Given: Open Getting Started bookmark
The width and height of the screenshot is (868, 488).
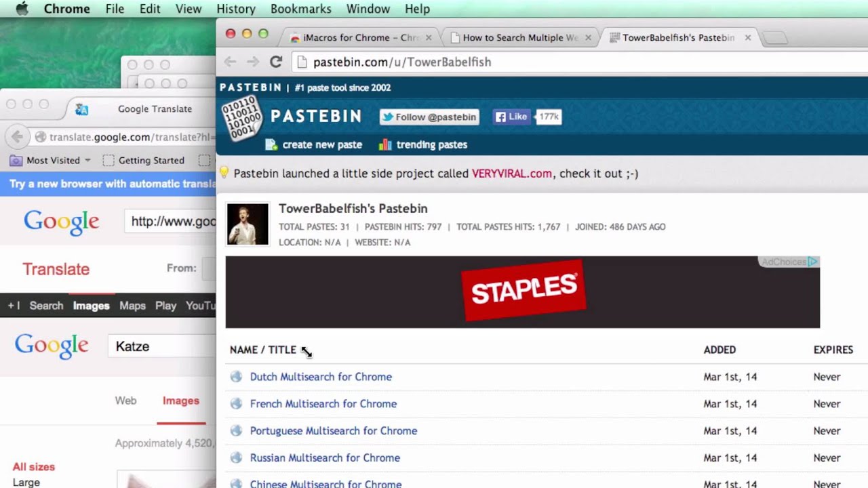Looking at the screenshot, I should tap(144, 161).
